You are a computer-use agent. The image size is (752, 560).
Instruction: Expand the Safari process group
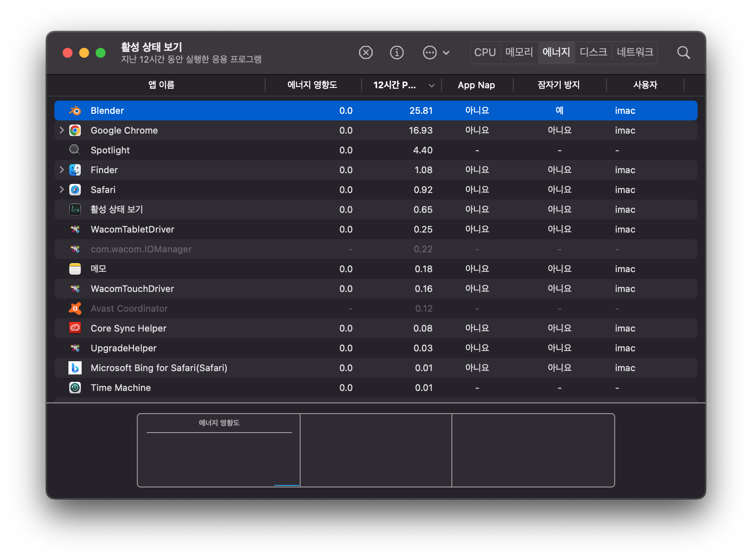[x=61, y=190]
